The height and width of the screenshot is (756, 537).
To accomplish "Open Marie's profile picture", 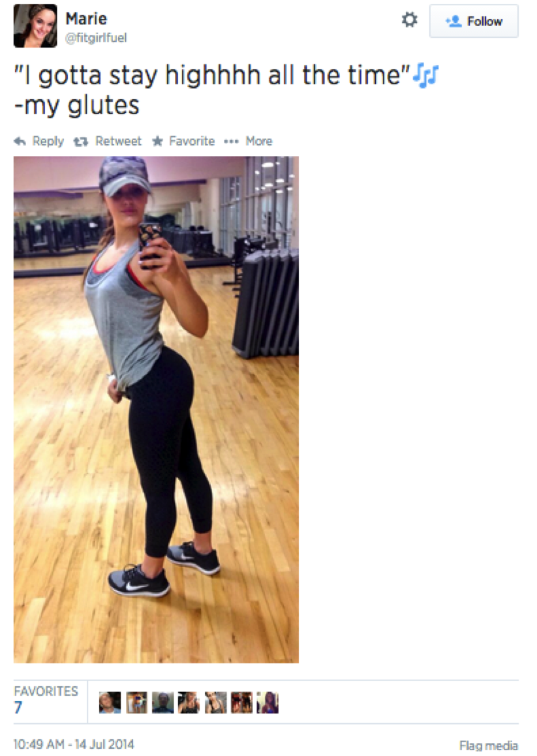I will [x=35, y=26].
